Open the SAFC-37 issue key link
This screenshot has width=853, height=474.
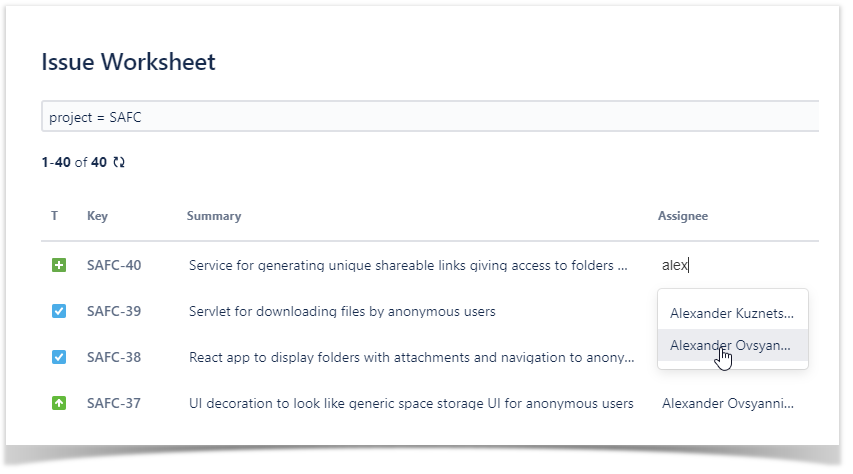114,403
